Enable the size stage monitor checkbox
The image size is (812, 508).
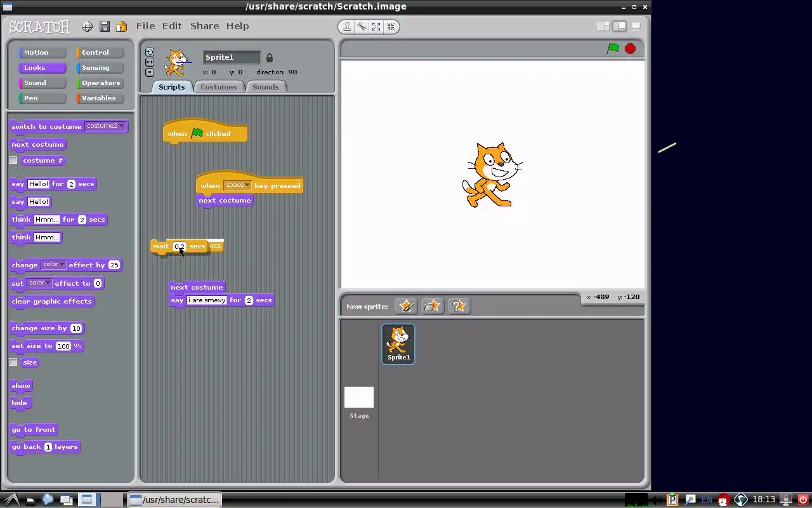pos(13,363)
